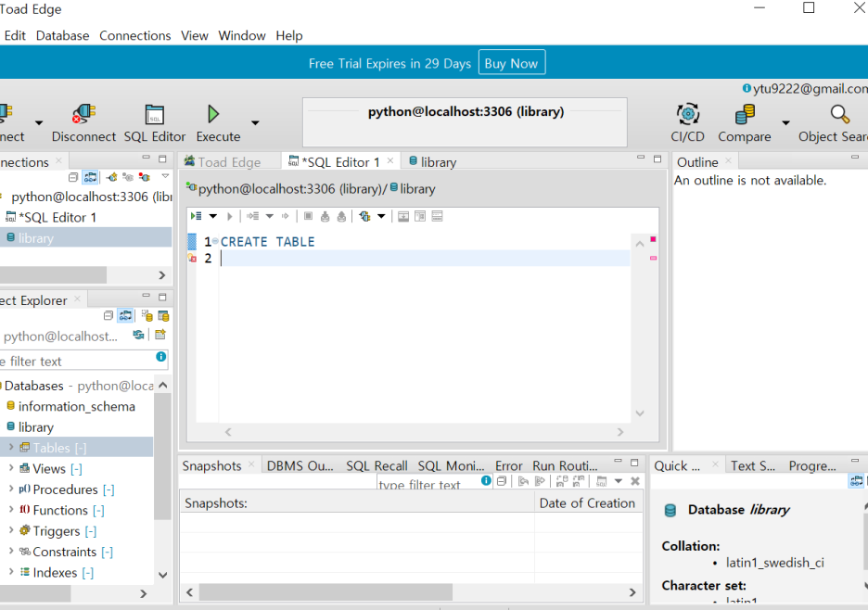Image resolution: width=868 pixels, height=610 pixels.
Task: Click the Object Explorer vertical scrollbar thumb
Action: click(x=163, y=457)
